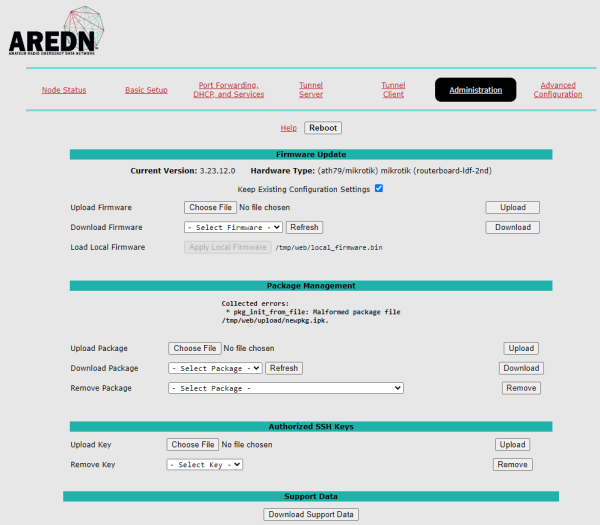
Task: Click the Reboot button
Action: [323, 128]
